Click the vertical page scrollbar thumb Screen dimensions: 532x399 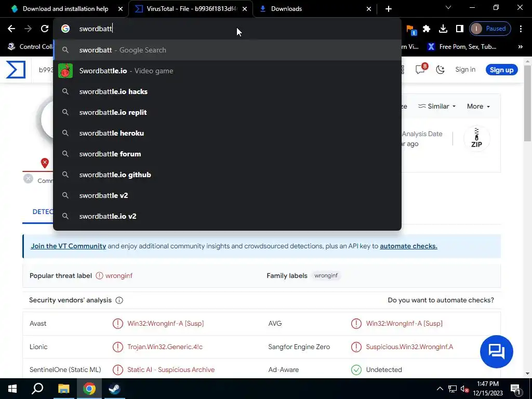[x=527, y=103]
